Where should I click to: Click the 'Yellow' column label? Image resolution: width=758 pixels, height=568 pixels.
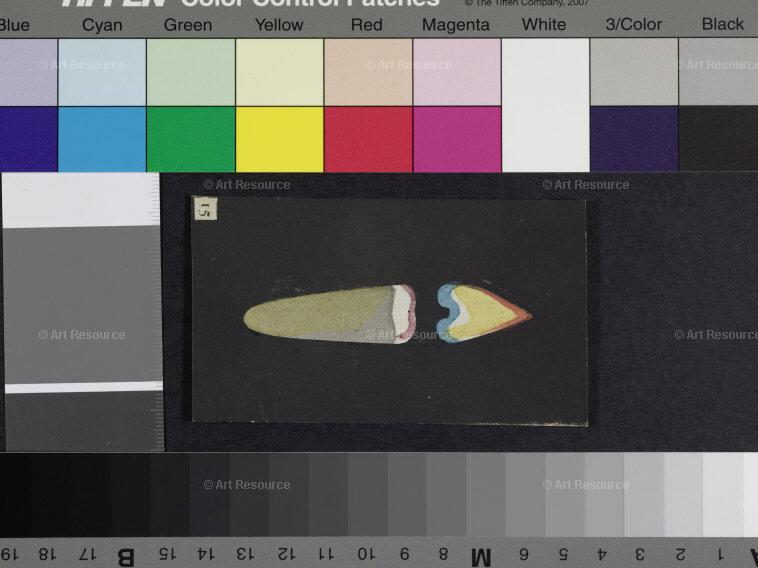[x=279, y=25]
